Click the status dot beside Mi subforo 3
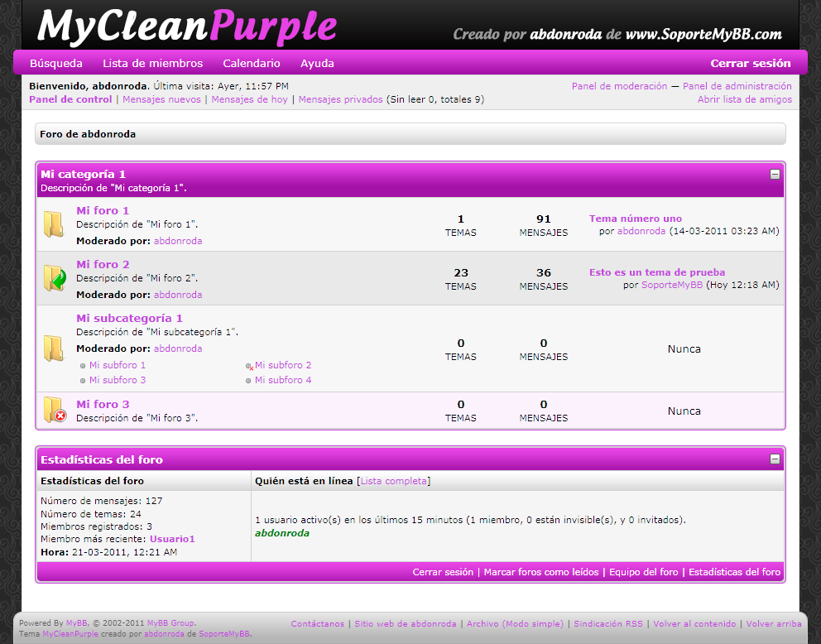This screenshot has height=644, width=821. coord(83,381)
